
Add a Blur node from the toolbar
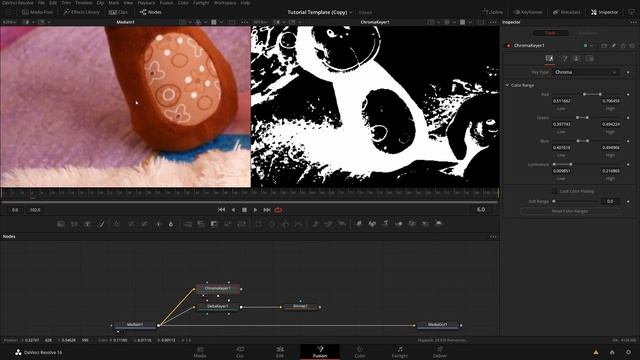pos(171,224)
